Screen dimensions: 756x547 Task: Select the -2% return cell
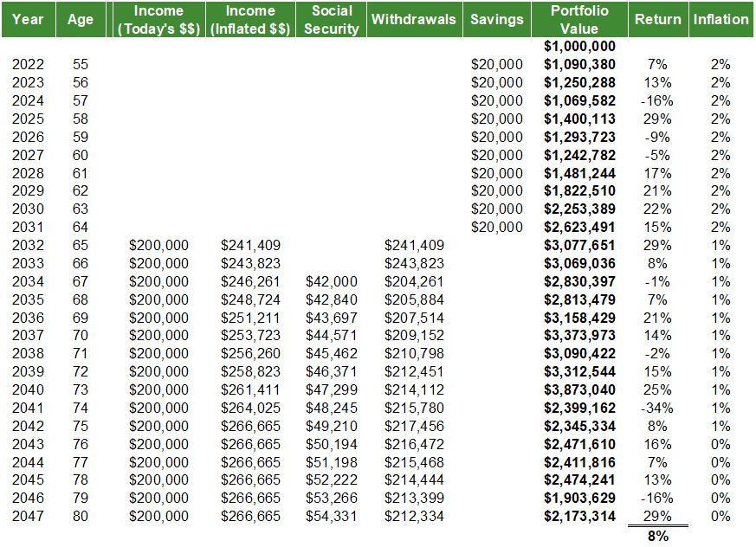pyautogui.click(x=657, y=354)
